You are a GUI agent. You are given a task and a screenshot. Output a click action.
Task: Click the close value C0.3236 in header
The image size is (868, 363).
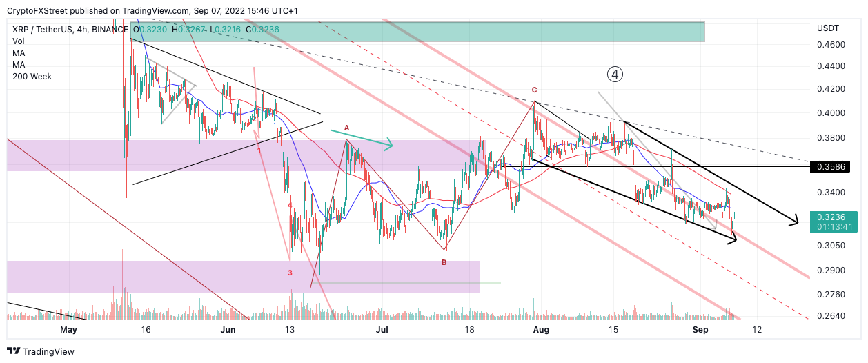264,30
